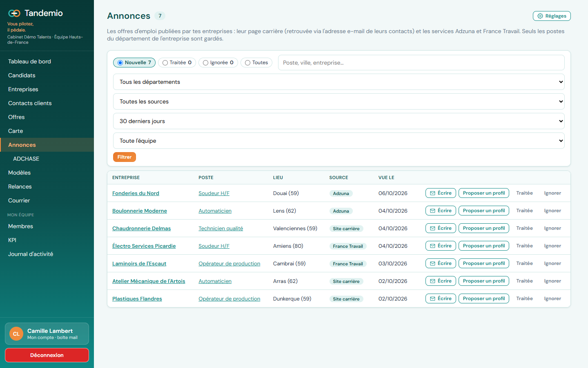Open the Fonderies du Nord company link
Image resolution: width=588 pixels, height=368 pixels.
(136, 193)
